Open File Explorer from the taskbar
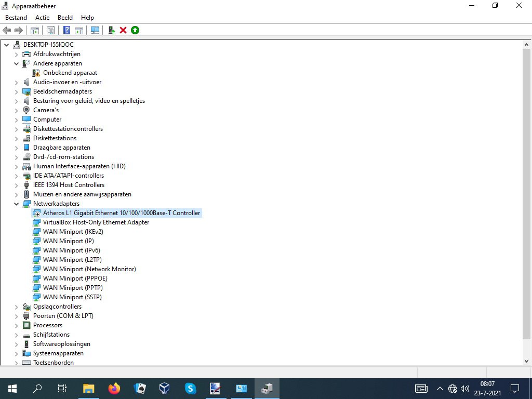 (x=88, y=389)
